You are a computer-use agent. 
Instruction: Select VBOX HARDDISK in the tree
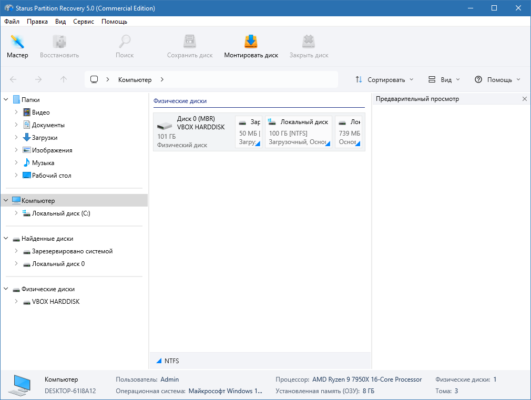pyautogui.click(x=56, y=301)
